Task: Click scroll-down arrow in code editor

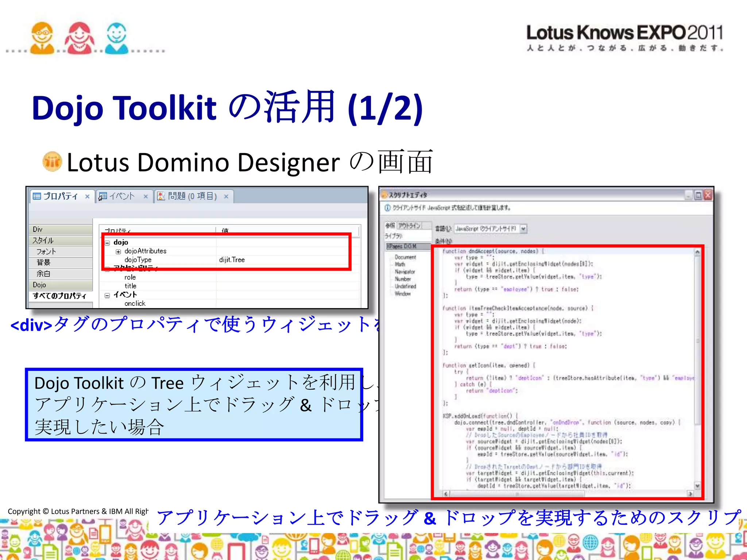Action: pos(697,486)
